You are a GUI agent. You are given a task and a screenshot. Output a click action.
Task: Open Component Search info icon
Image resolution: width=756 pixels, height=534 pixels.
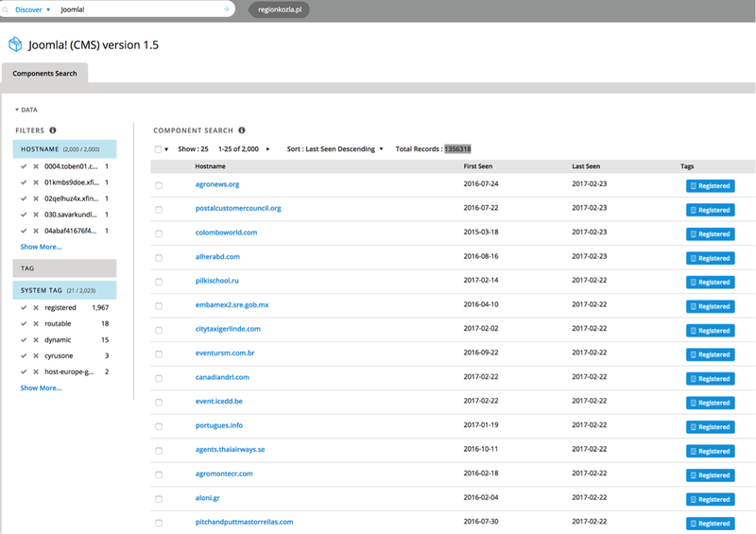pos(242,130)
